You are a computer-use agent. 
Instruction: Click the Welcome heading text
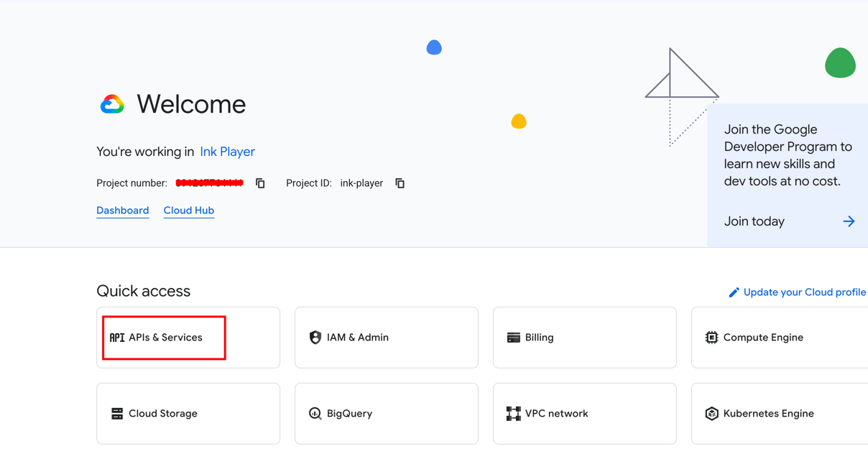click(191, 104)
